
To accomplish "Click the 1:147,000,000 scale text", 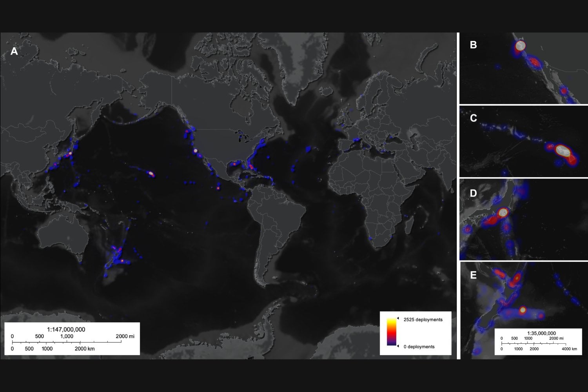I will [x=66, y=329].
